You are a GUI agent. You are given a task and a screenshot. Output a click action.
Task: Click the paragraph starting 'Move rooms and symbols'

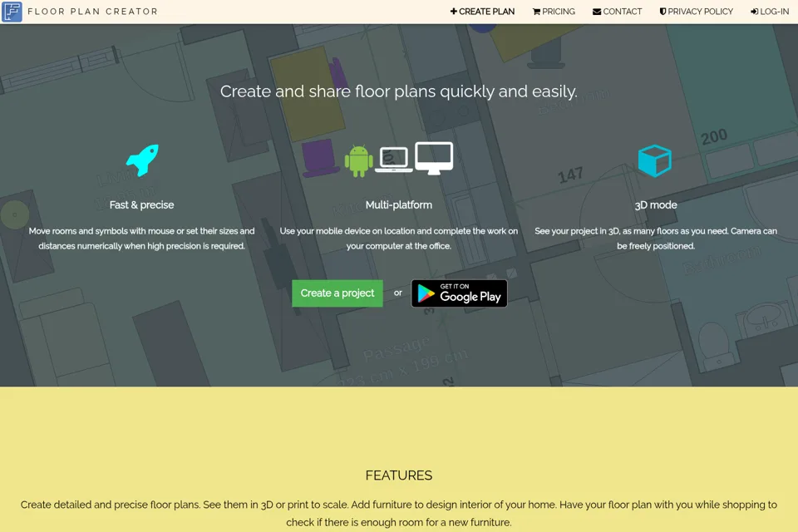click(x=141, y=239)
